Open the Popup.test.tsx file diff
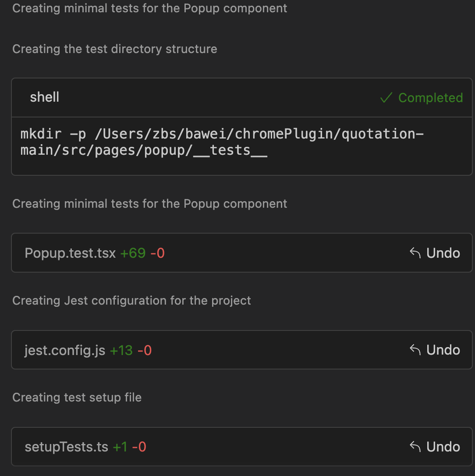Screen dimensions: 475x476 coord(70,253)
